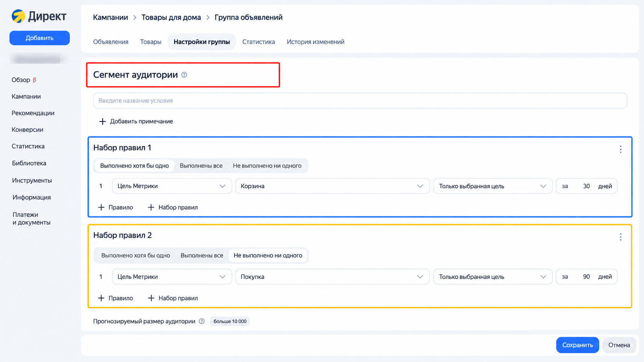Click plus icon of Добавить примечание
This screenshot has width=644, height=362.
[x=102, y=122]
